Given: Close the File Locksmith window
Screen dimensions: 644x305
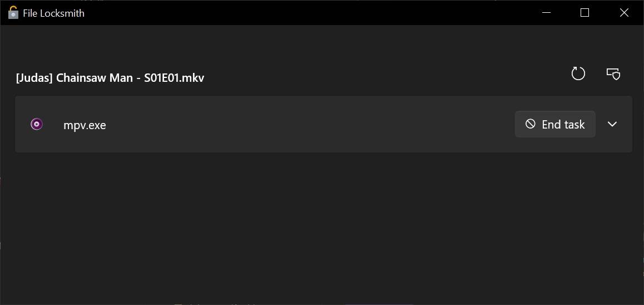Looking at the screenshot, I should click(x=624, y=13).
